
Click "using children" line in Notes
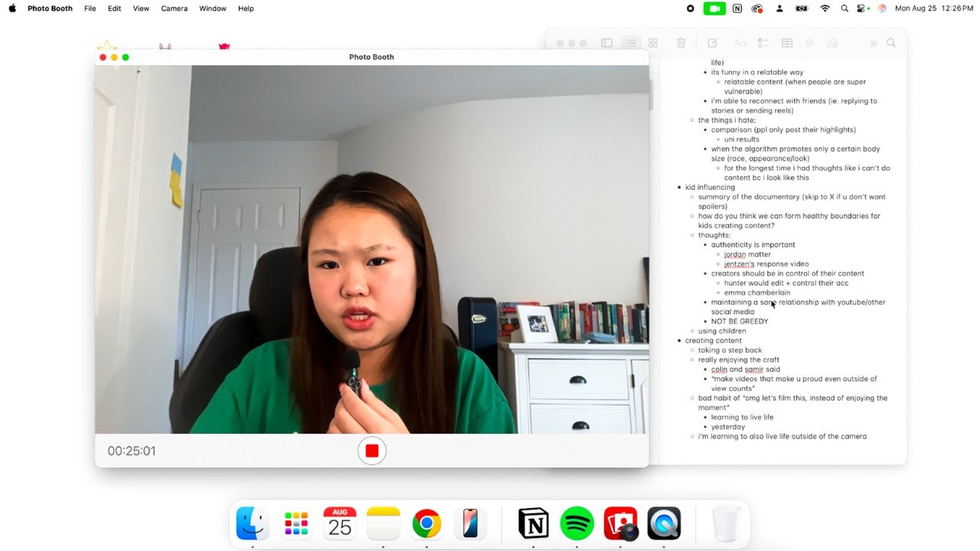pos(722,331)
